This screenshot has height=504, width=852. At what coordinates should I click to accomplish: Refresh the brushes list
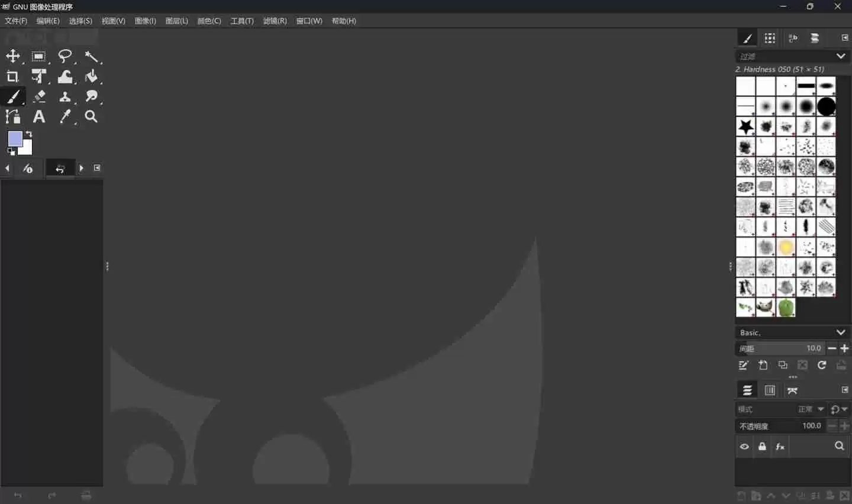pyautogui.click(x=822, y=366)
